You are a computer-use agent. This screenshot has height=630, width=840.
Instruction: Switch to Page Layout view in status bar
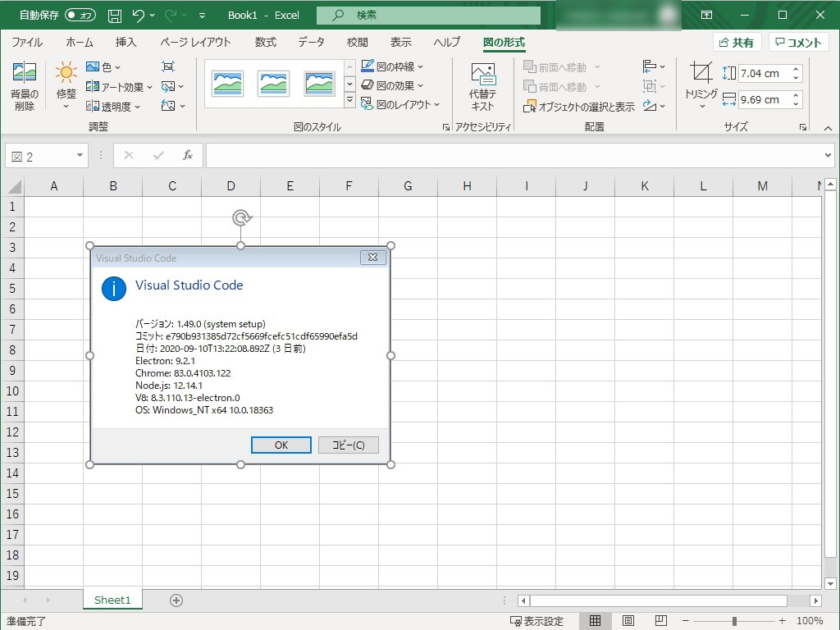[x=628, y=620]
